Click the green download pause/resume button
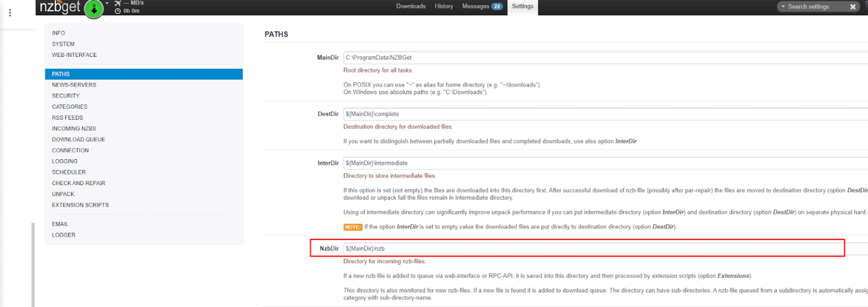The width and height of the screenshot is (868, 307). tap(94, 8)
